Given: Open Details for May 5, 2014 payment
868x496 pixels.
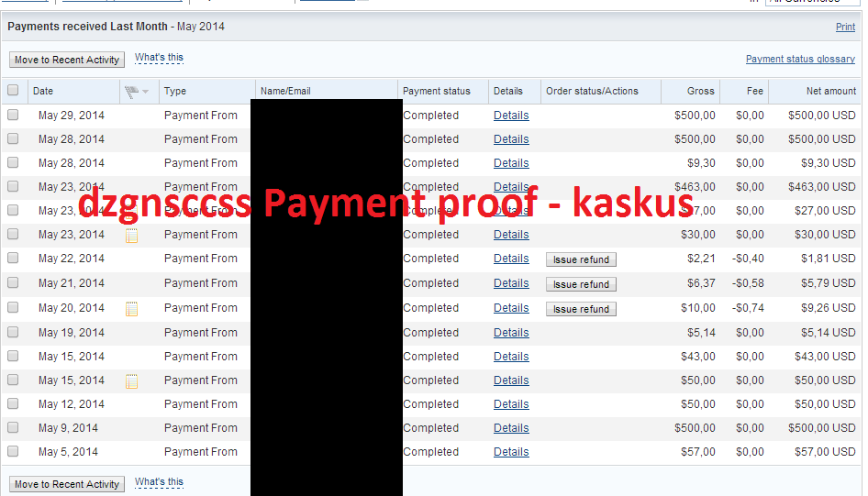Looking at the screenshot, I should coord(511,452).
